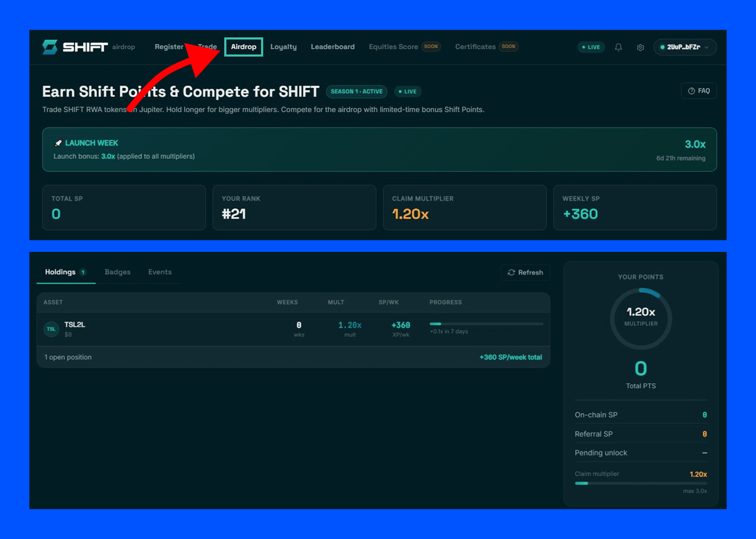Click the WEEKLY SP +360 card
Image resolution: width=756 pixels, height=539 pixels.
635,207
